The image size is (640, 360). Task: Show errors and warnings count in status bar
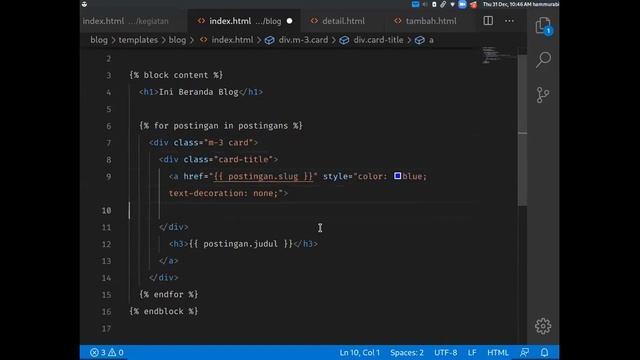pyautogui.click(x=107, y=352)
